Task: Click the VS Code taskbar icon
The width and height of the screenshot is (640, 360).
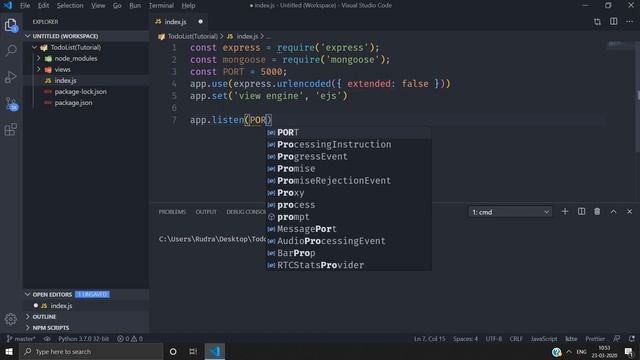Action: pyautogui.click(x=215, y=351)
